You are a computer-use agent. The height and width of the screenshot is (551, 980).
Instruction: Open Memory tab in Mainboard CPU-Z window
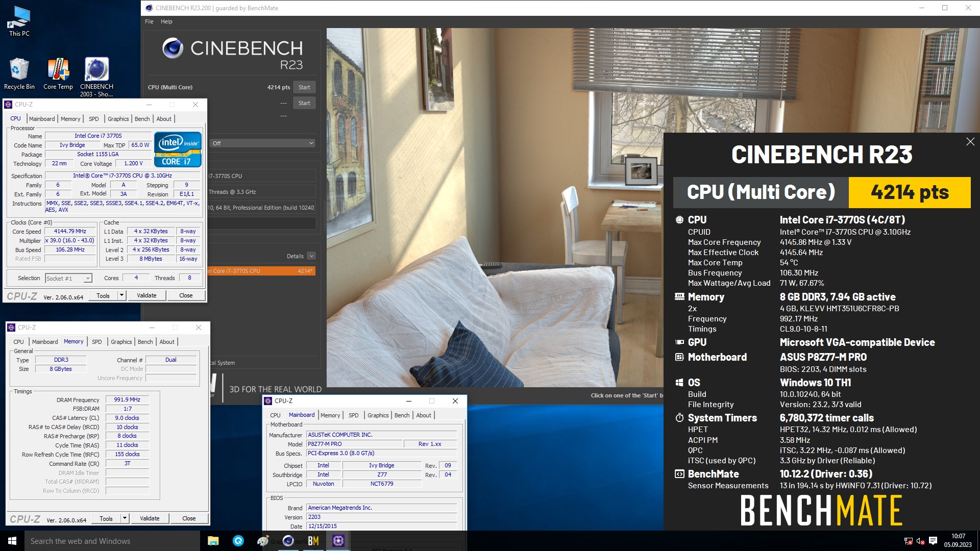pos(330,415)
